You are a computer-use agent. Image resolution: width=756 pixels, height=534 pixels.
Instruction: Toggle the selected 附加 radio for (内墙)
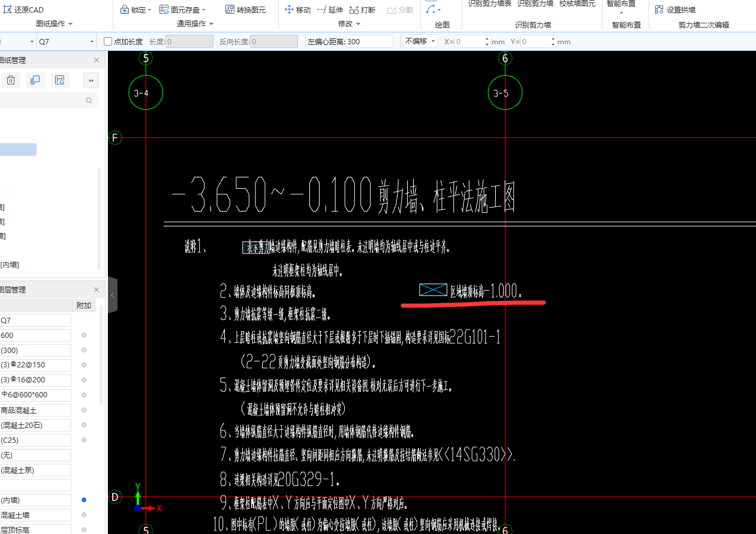tap(84, 500)
